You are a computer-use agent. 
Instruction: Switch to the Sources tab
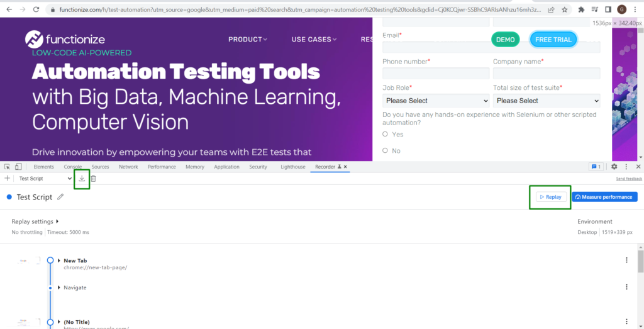pyautogui.click(x=100, y=167)
